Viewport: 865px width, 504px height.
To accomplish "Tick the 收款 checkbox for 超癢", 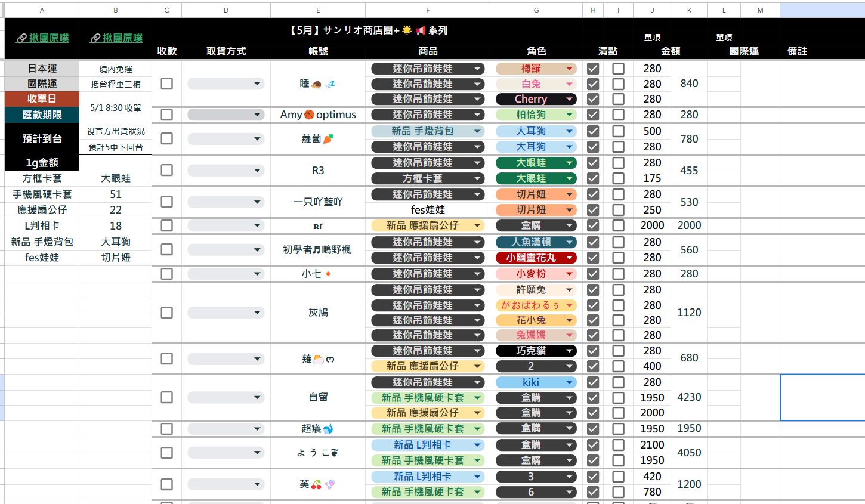I will (167, 429).
